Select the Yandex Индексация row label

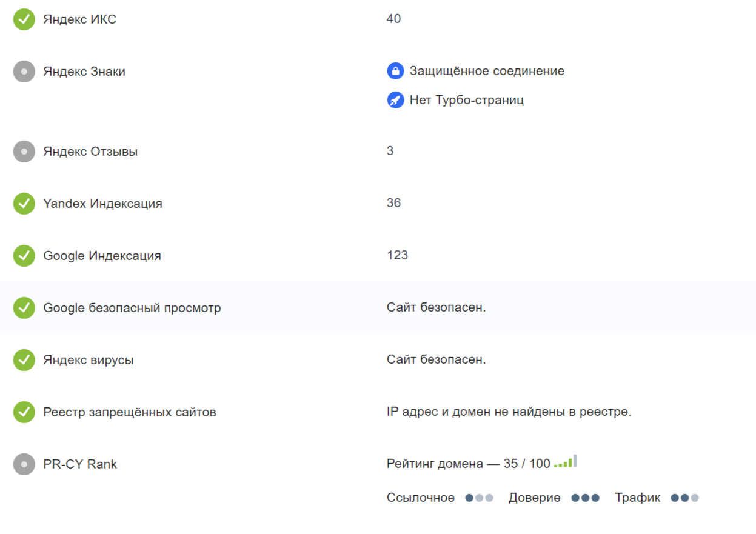pyautogui.click(x=102, y=204)
